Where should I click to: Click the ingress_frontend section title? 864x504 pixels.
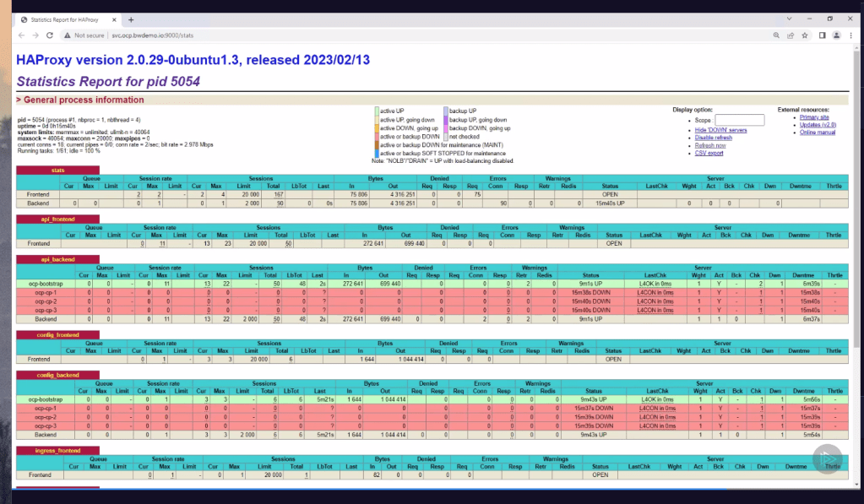[x=58, y=451]
